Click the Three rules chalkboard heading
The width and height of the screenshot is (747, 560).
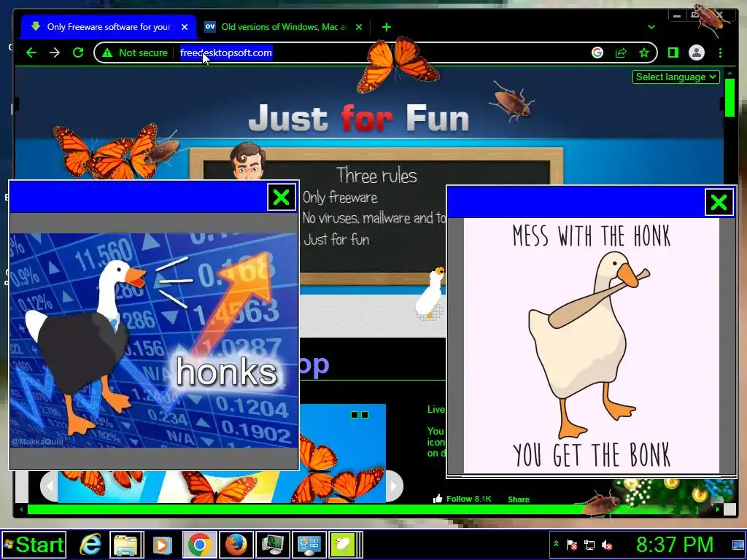[x=376, y=176]
